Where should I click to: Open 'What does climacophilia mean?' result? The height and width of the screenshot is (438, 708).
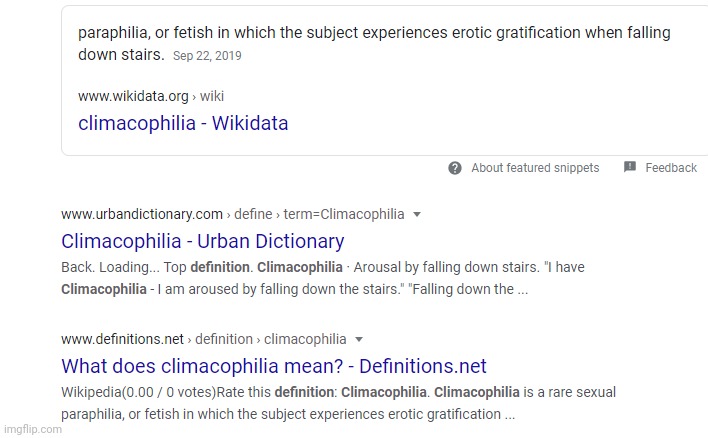(x=273, y=367)
